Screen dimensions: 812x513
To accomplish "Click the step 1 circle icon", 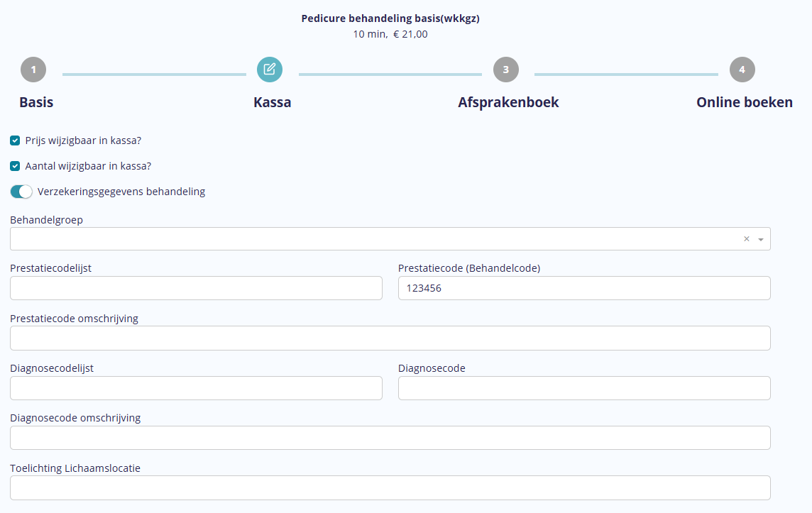I will (x=33, y=70).
